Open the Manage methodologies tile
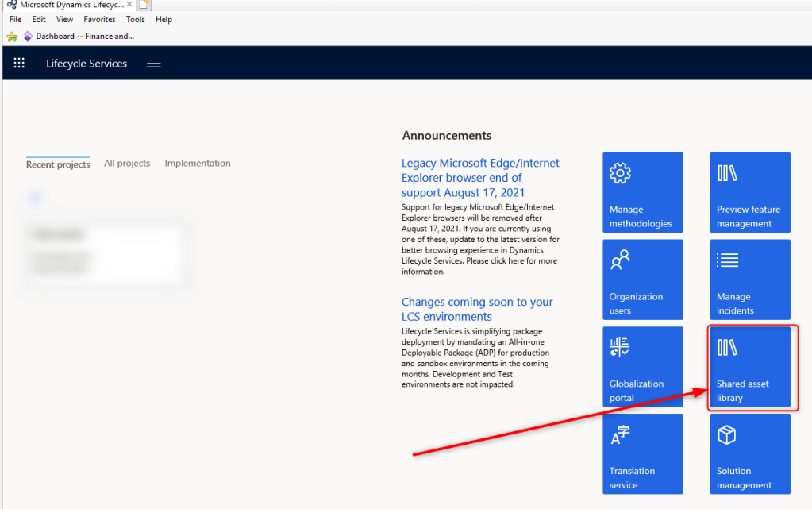 click(x=642, y=192)
